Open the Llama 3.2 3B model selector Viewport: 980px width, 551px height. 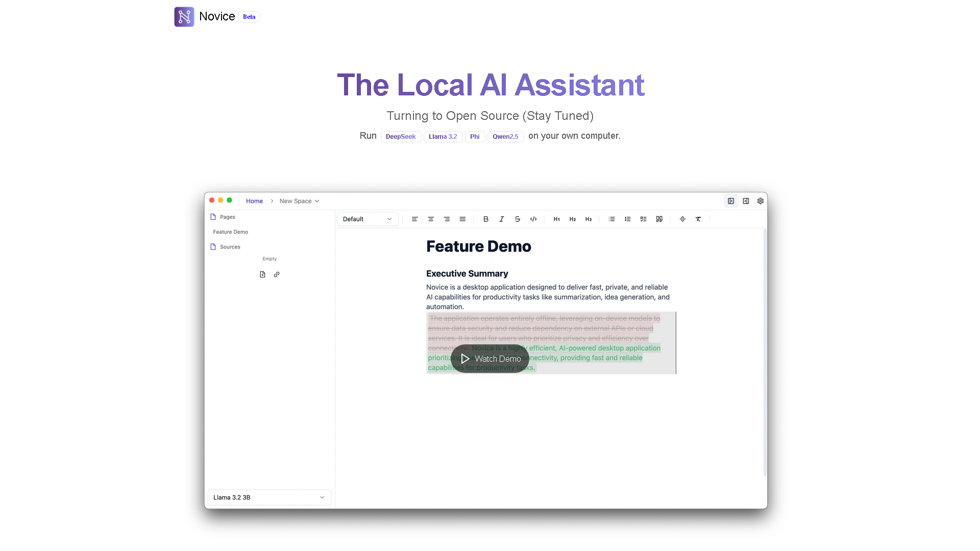coord(269,497)
